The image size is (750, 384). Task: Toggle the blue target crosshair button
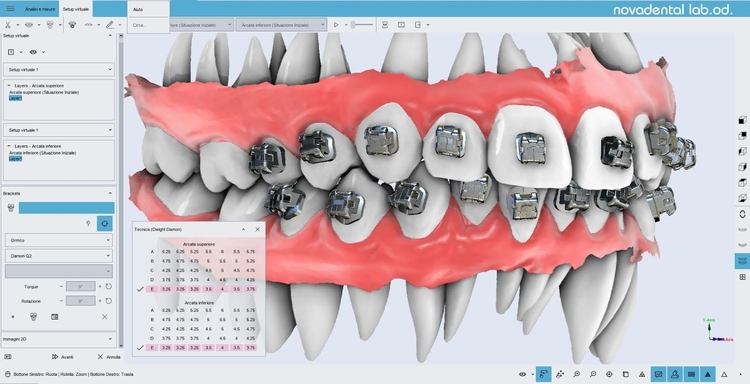pos(105,223)
